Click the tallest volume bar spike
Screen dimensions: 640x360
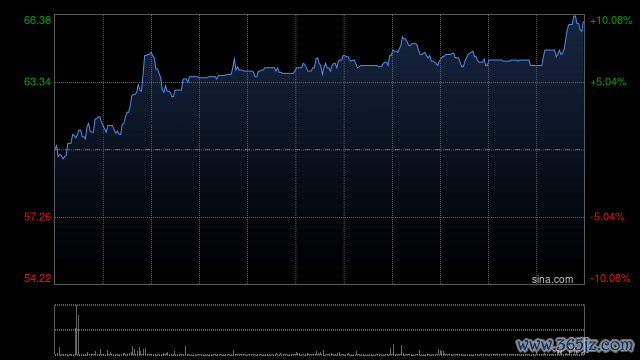76,330
